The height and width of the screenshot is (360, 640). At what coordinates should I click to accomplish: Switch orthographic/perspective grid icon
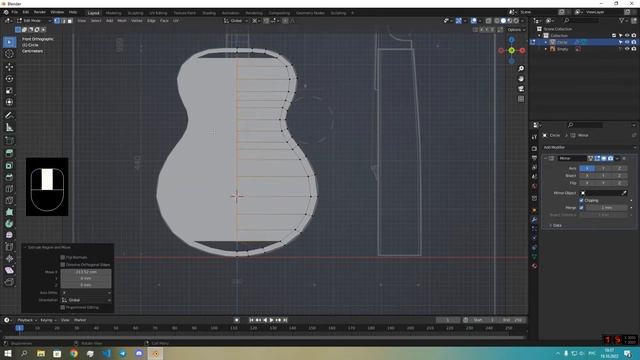point(521,99)
